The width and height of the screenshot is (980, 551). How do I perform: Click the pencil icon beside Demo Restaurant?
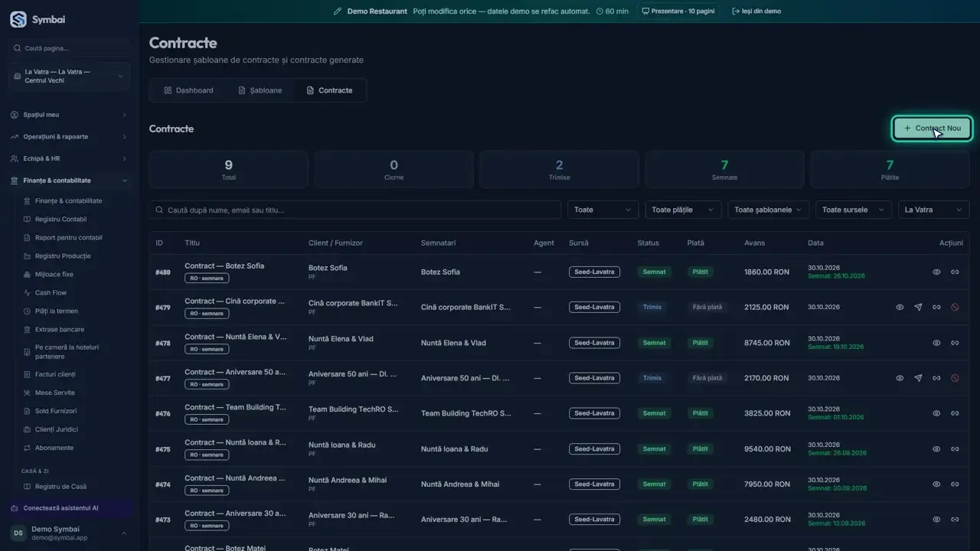338,11
